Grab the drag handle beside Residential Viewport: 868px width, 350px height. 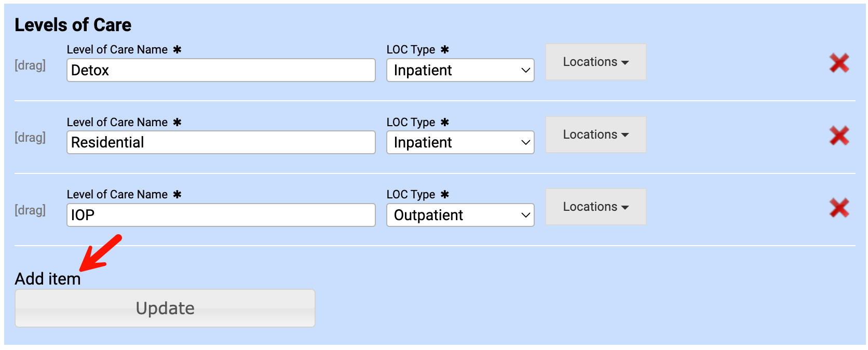point(30,138)
